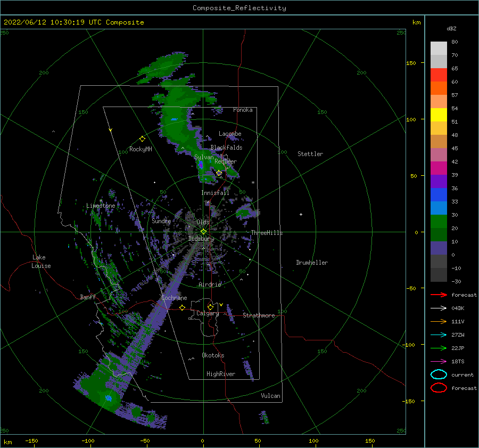Pick the royal blue 36 dBZ swatch
The width and height of the screenshot is (479, 448).
tap(439, 194)
